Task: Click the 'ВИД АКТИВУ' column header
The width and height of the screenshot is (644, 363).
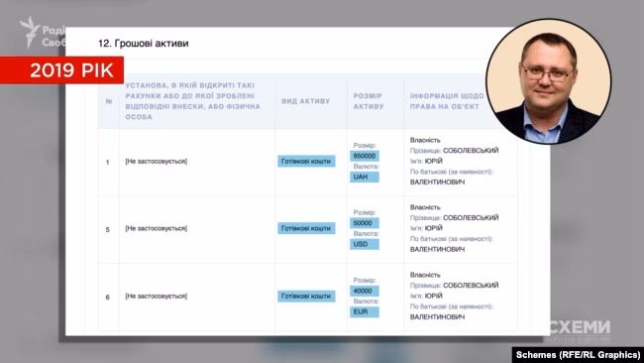Action: click(x=305, y=101)
